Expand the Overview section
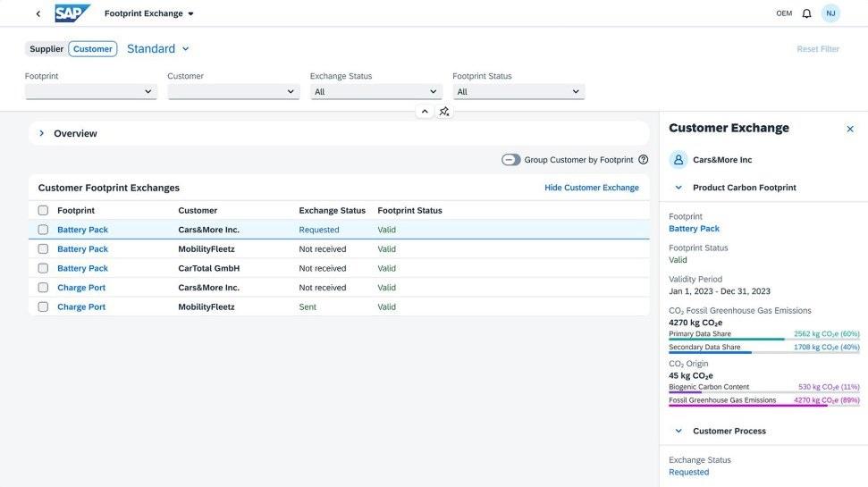 pyautogui.click(x=41, y=133)
